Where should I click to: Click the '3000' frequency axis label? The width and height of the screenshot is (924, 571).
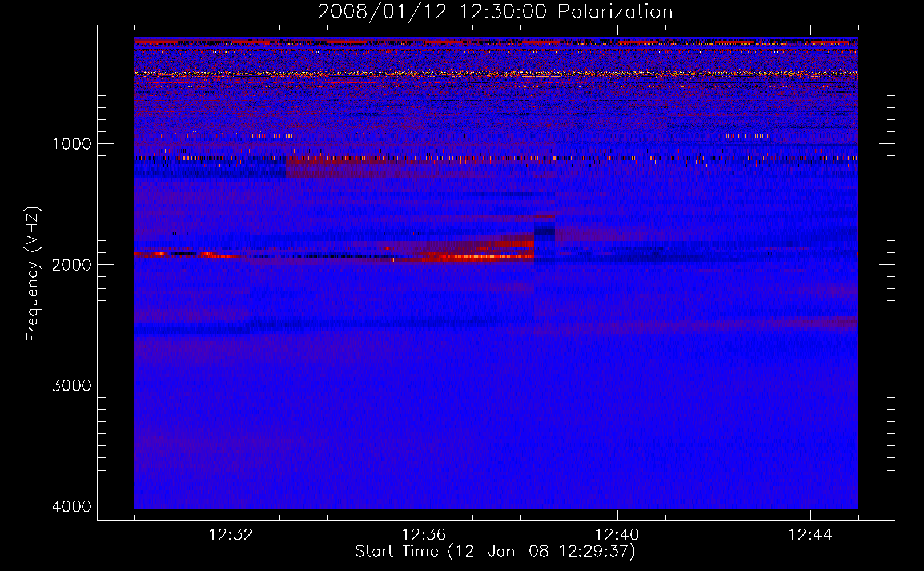coord(71,385)
